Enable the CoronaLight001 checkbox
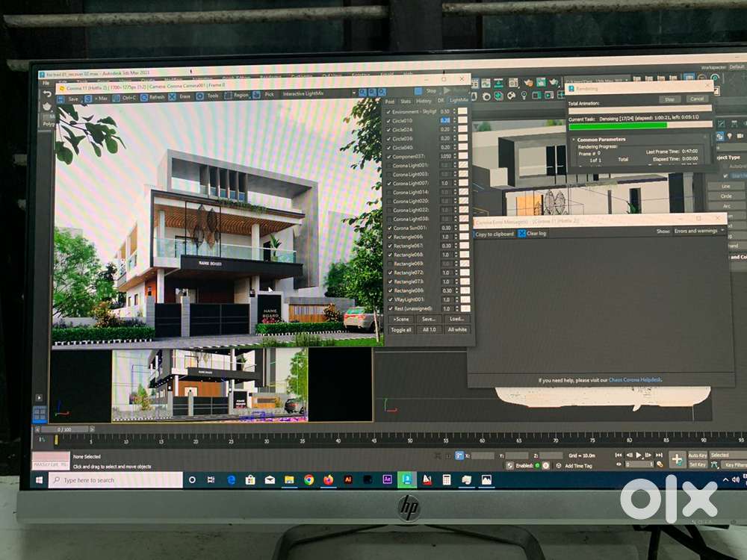747x560 pixels. (388, 165)
